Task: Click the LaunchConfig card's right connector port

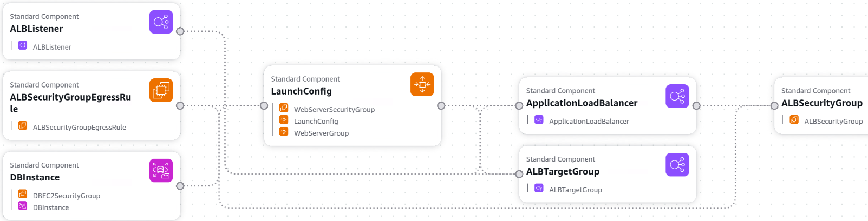Action: click(441, 106)
